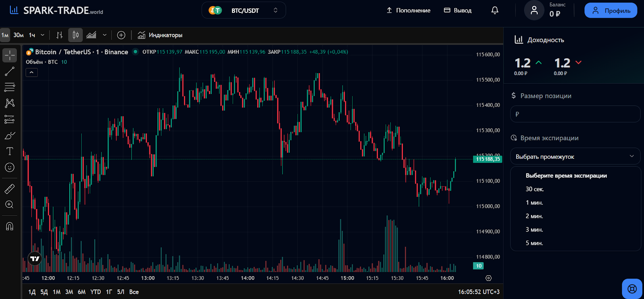The height and width of the screenshot is (299, 644).
Task: Expand the chart style dropdown arrow
Action: pos(105,35)
